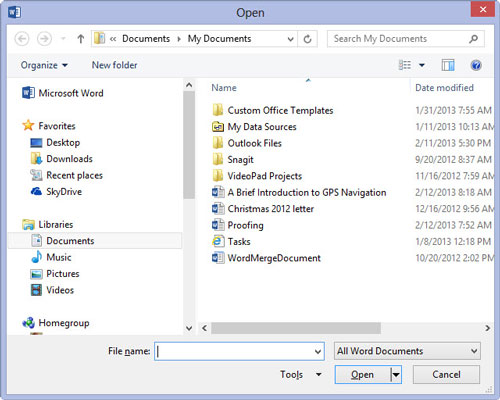Refresh the My Documents folder view

(307, 39)
